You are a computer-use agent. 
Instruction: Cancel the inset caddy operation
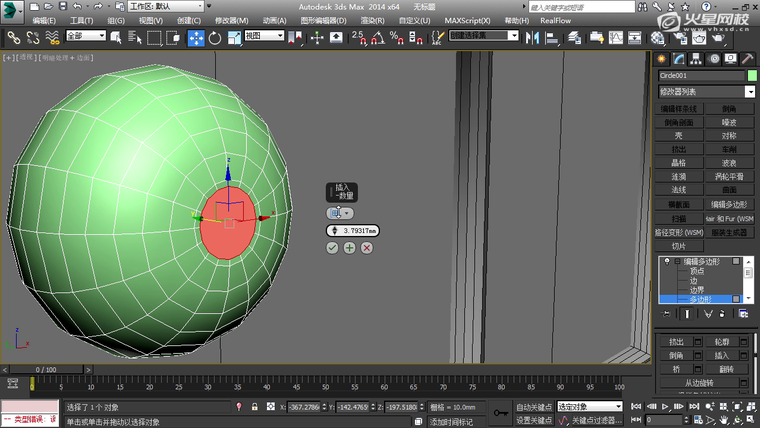point(367,247)
